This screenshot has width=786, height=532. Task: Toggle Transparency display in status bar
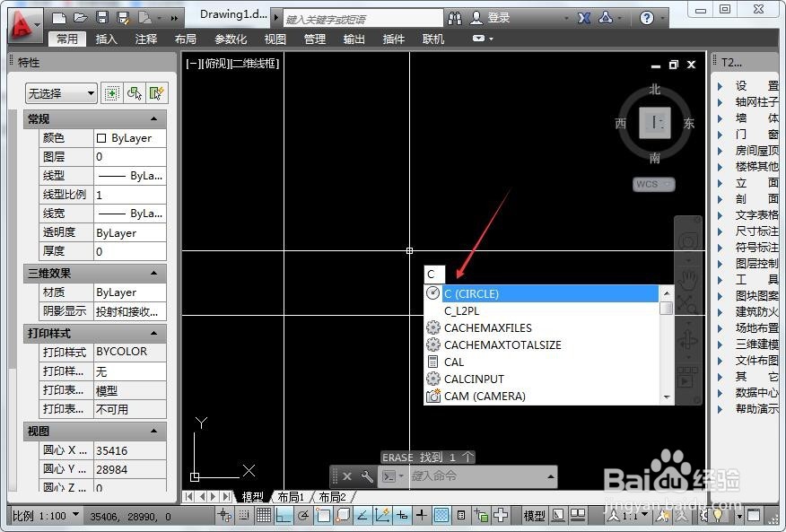click(441, 516)
